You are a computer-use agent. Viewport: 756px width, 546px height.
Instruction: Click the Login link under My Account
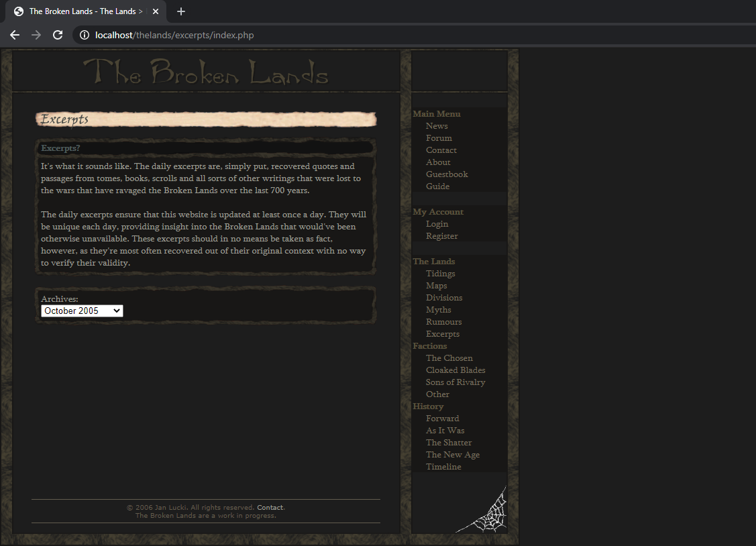click(x=437, y=224)
